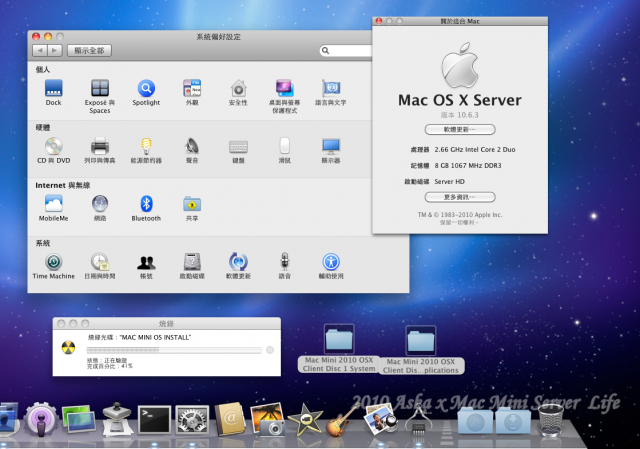Open the Spotlight preference pane
The height and width of the screenshot is (449, 640).
tap(146, 92)
